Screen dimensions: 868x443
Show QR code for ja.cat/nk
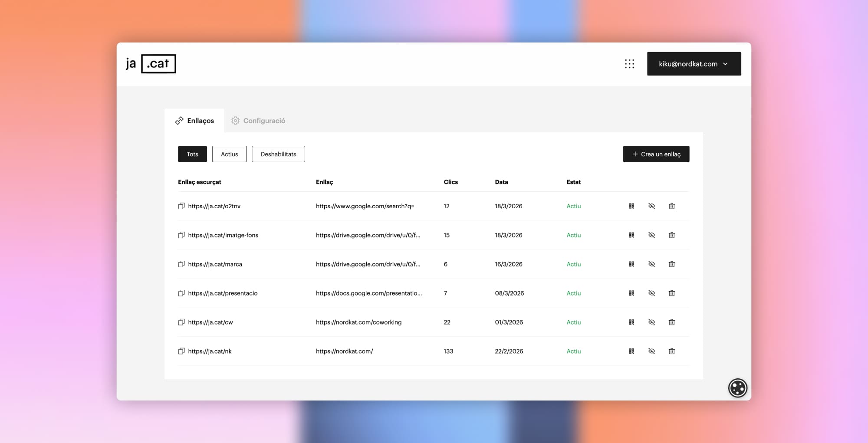631,351
